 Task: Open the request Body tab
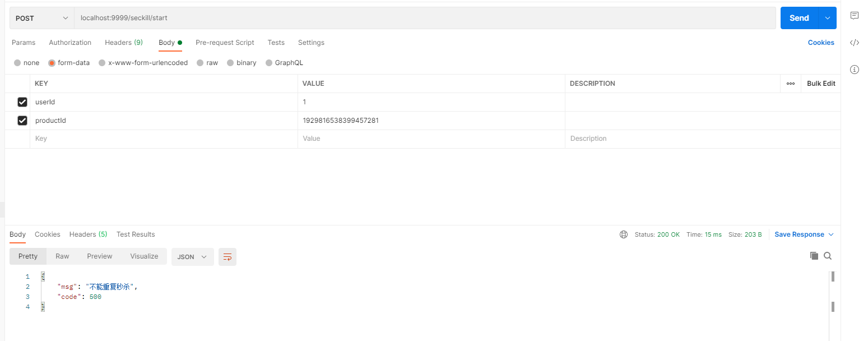(170, 43)
